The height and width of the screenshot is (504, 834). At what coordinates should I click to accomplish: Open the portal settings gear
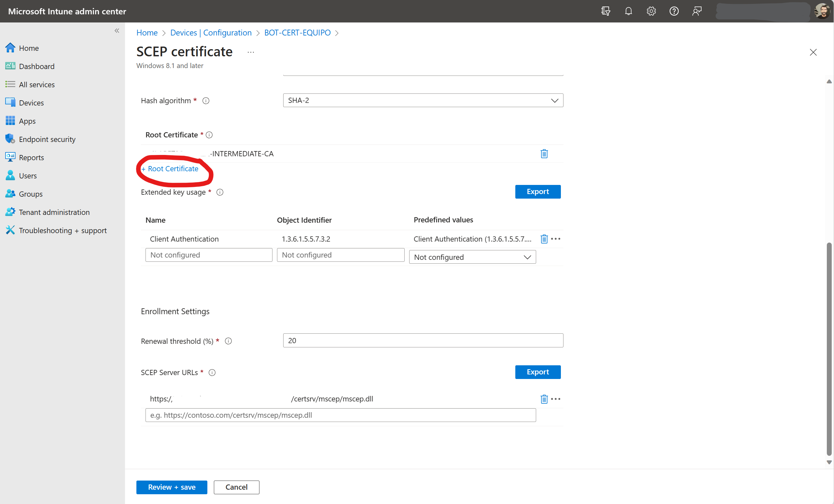pos(651,11)
